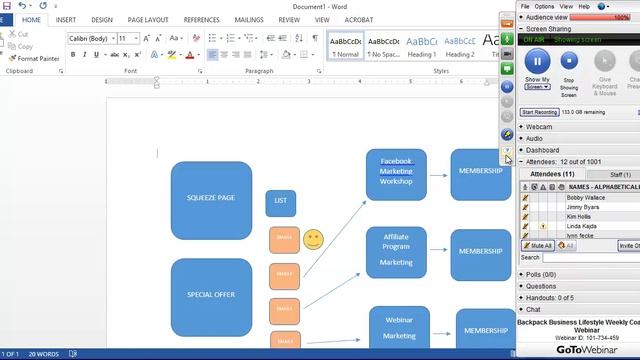Open the GoToWebinar Options menu
The height and width of the screenshot is (360, 640).
[x=544, y=7]
